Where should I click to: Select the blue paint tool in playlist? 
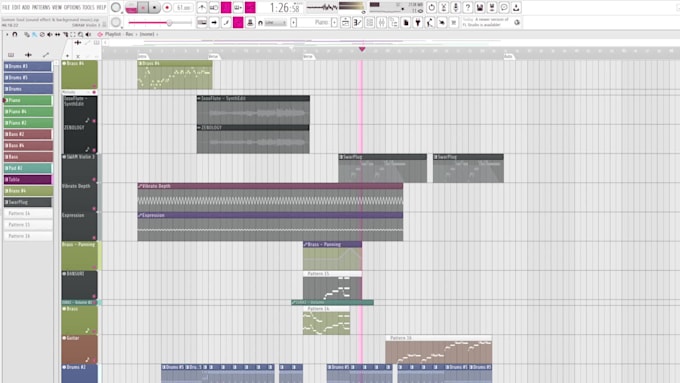(x=34, y=34)
